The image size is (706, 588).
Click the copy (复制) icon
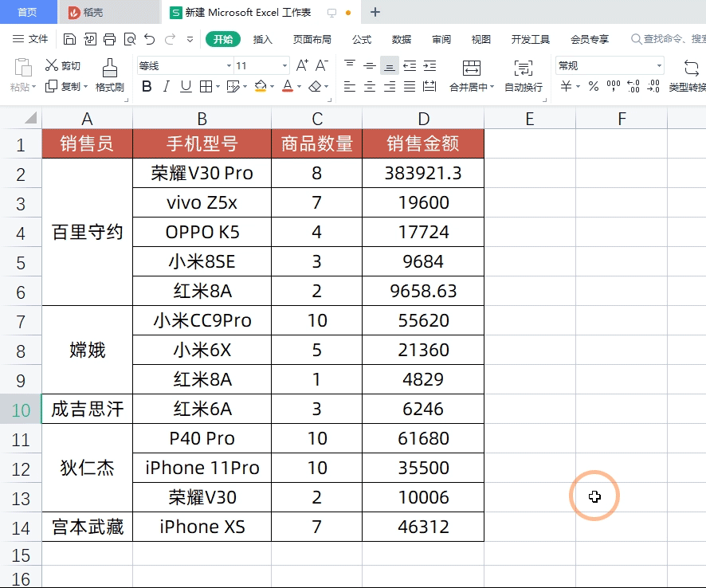click(53, 86)
